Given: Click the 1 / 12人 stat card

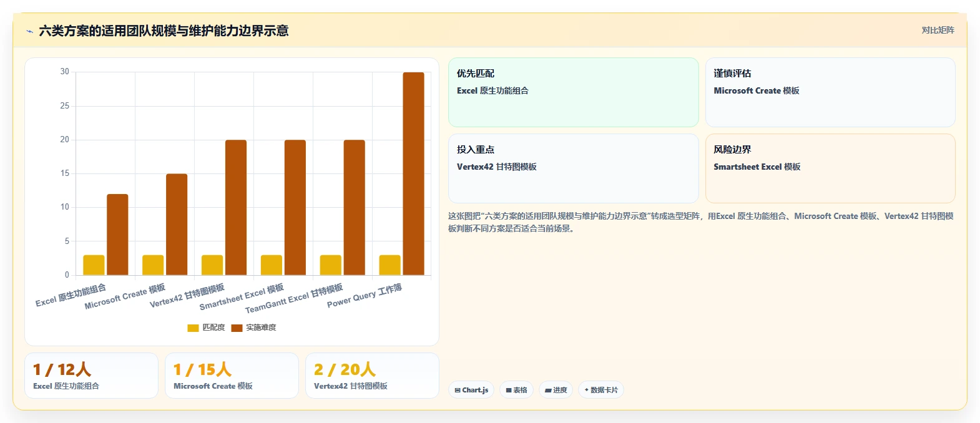Looking at the screenshot, I should click(x=91, y=376).
